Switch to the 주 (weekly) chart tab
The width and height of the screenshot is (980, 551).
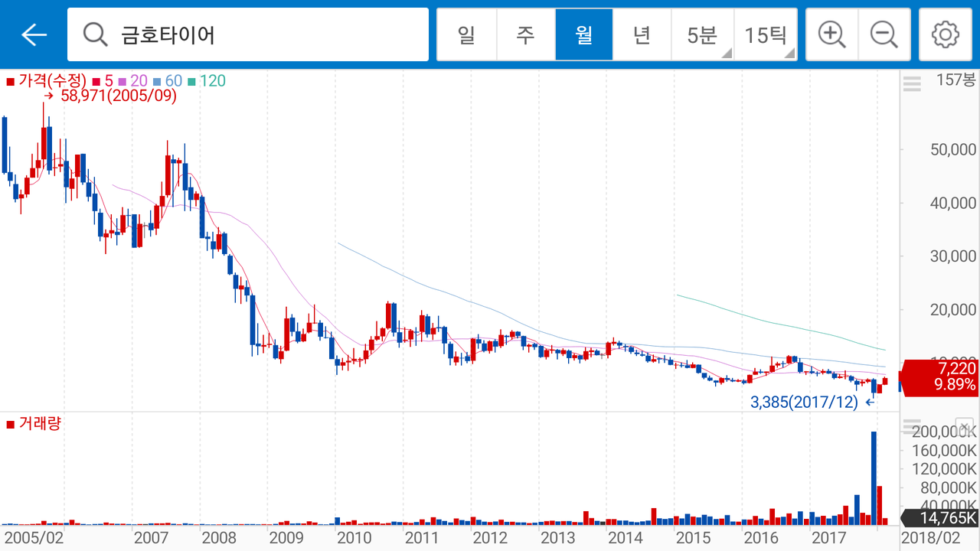(525, 34)
